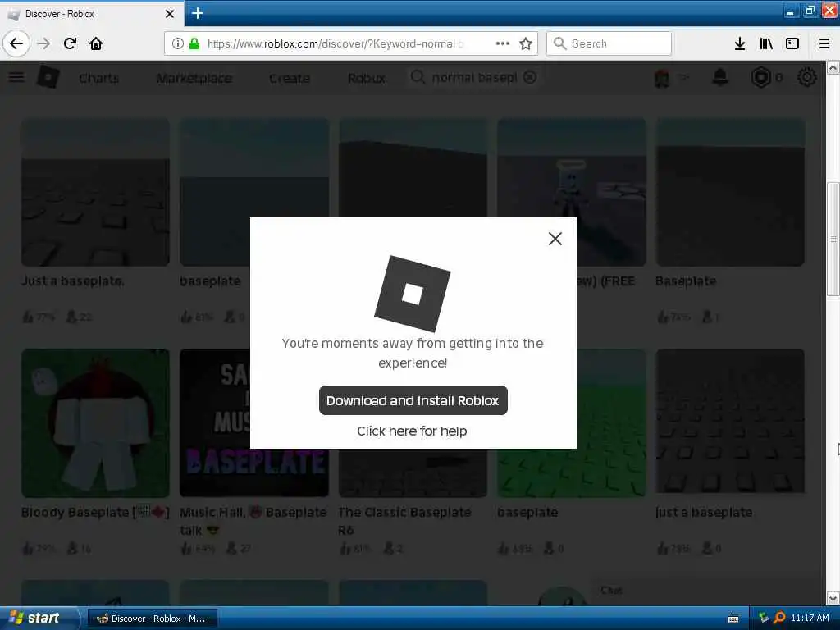Click the 'Baseplate' capitalized game title
This screenshot has width=840, height=630.
[686, 281]
